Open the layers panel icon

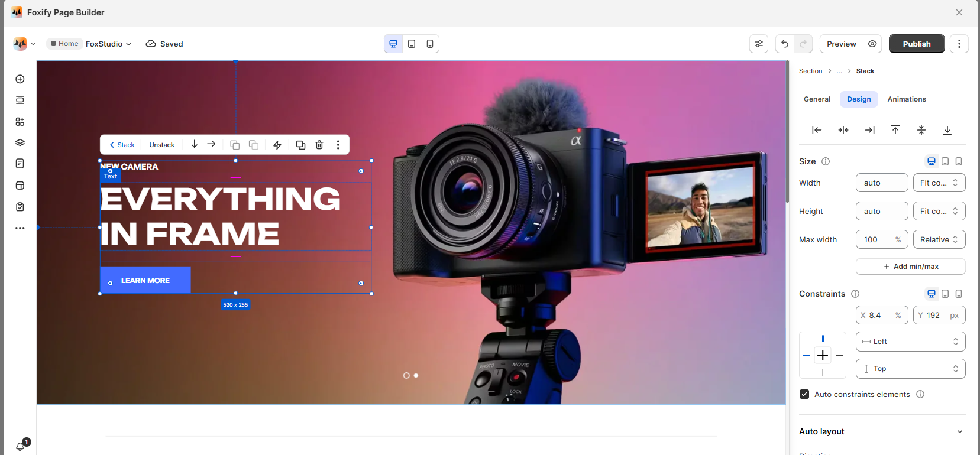coord(20,142)
